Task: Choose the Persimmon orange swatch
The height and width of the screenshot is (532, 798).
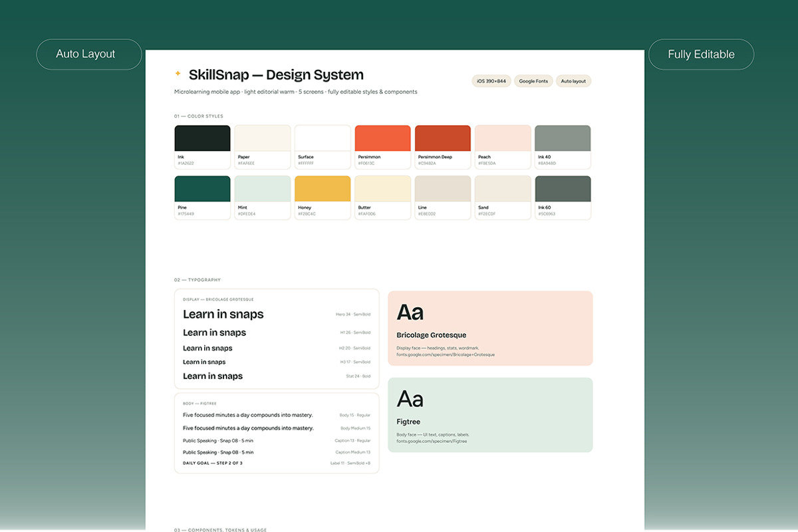Action: (383, 138)
